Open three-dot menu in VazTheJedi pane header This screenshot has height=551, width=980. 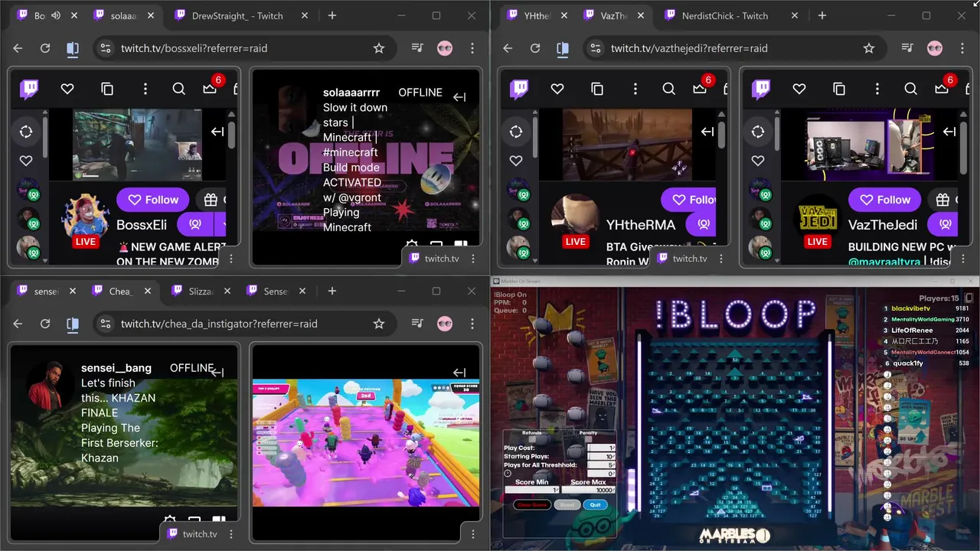[877, 90]
